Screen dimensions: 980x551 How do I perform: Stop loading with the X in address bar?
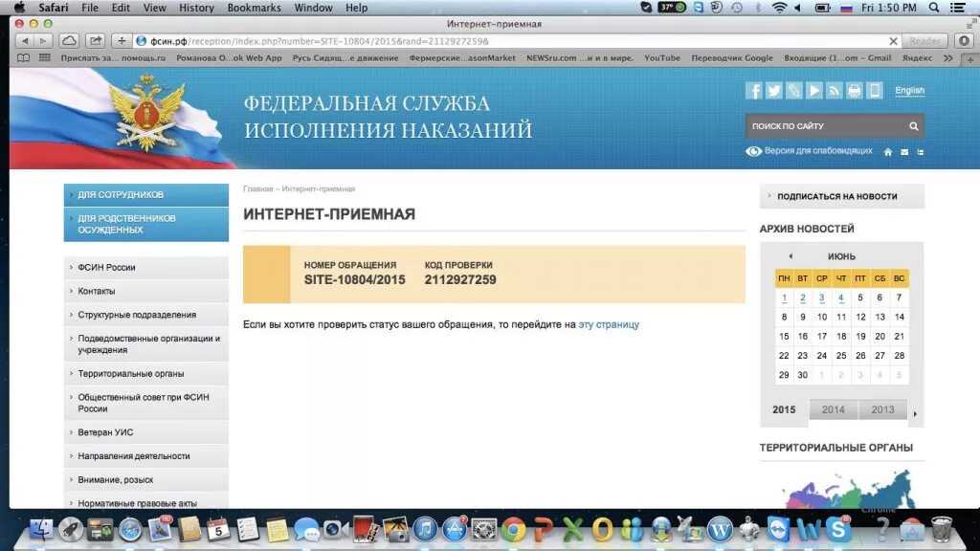point(893,41)
